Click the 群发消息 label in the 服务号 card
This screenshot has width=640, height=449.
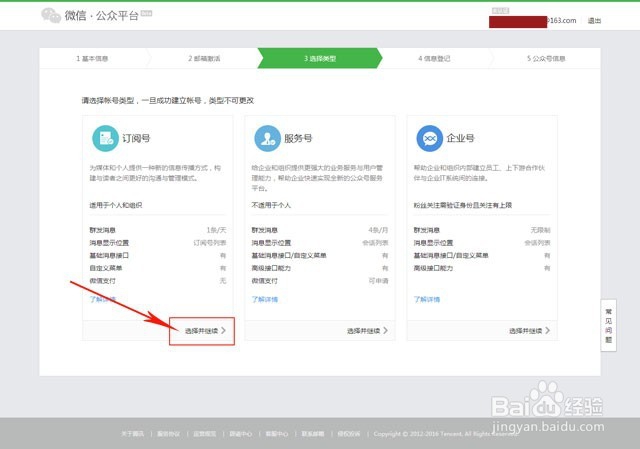264,230
